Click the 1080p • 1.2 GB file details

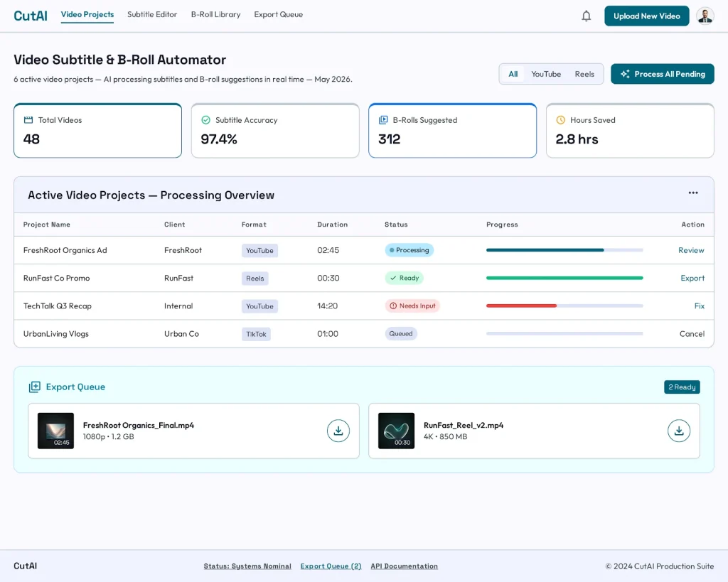(109, 437)
